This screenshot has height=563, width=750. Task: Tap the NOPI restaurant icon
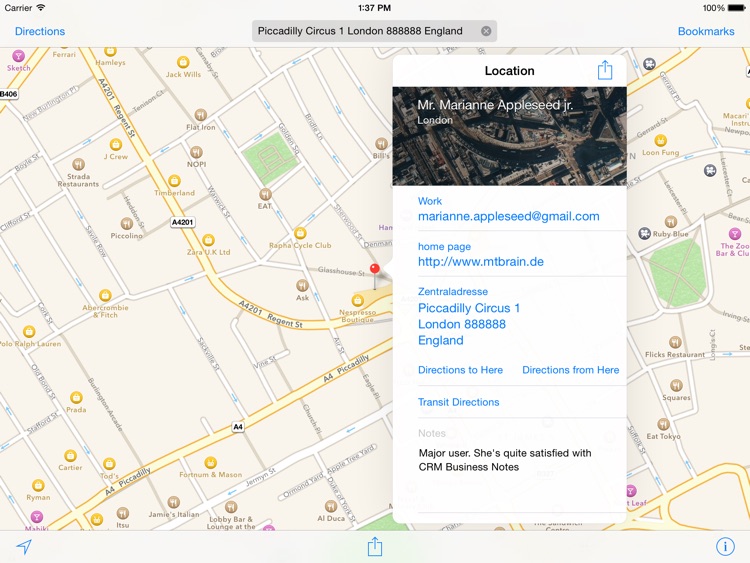(197, 152)
